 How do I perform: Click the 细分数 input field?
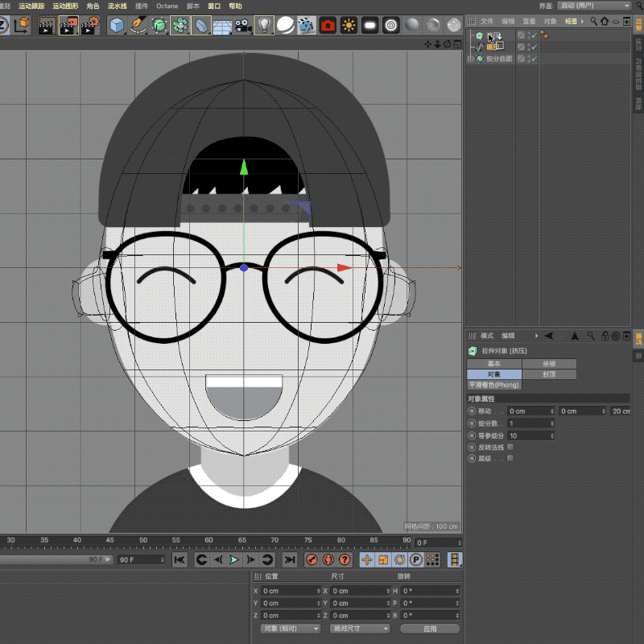[x=530, y=423]
